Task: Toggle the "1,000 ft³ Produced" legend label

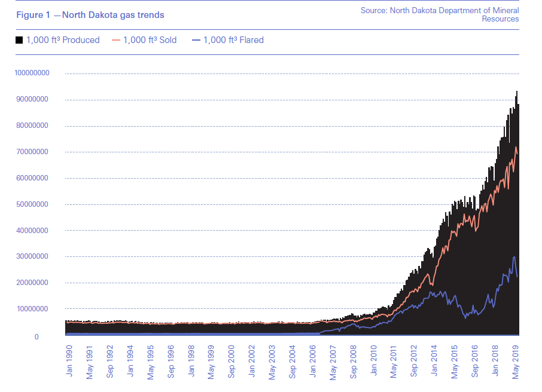Action: coord(63,41)
